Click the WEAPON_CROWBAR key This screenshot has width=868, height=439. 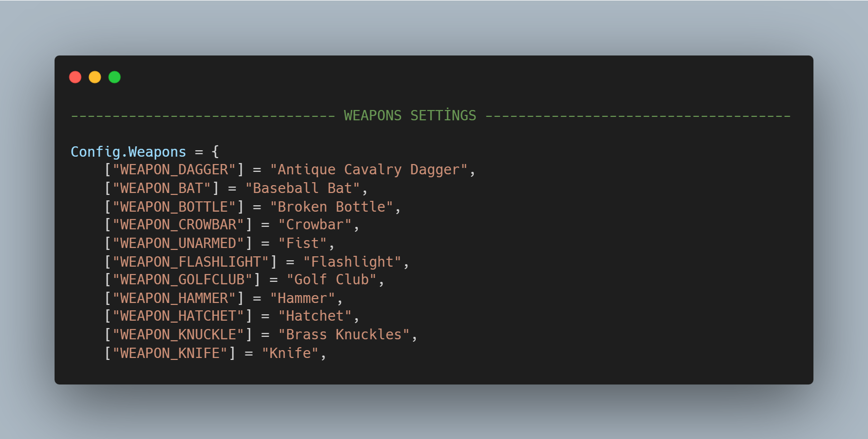pos(178,225)
